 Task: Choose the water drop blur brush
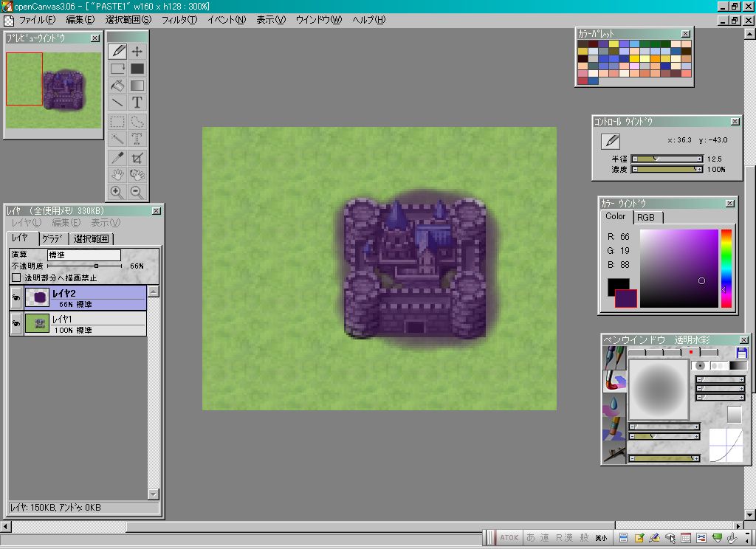tap(615, 405)
